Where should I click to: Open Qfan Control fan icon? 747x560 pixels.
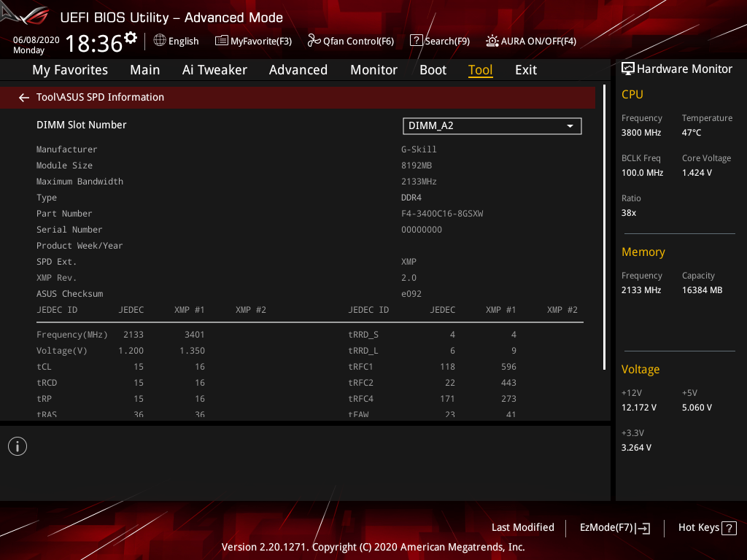314,41
